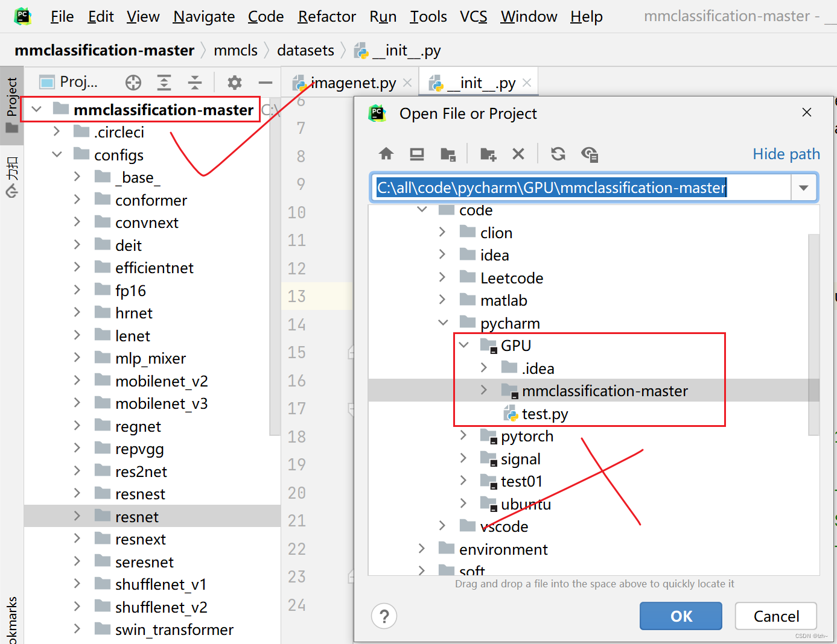This screenshot has height=644, width=837.
Task: Click the Project panel vertical scrollbar
Action: pos(275,265)
